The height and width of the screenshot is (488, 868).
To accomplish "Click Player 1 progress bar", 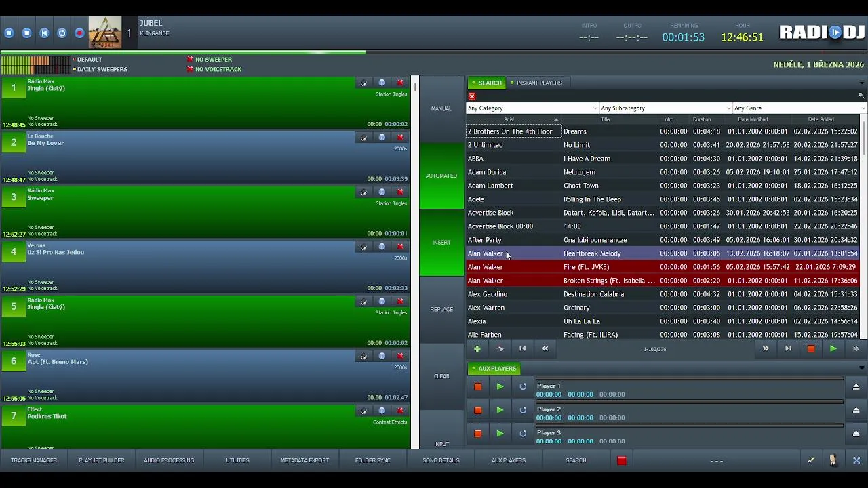I will (689, 378).
